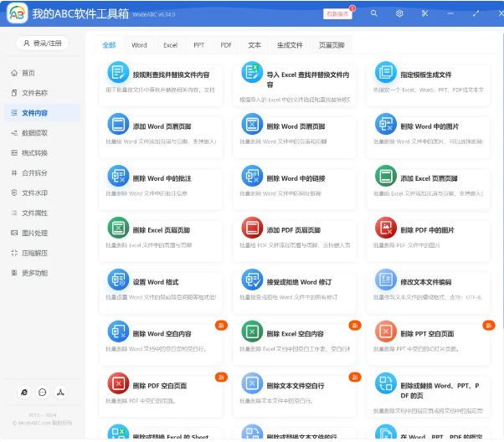This screenshot has height=442, width=504.
Task: Open the 页眉页脚 tab
Action: (332, 45)
